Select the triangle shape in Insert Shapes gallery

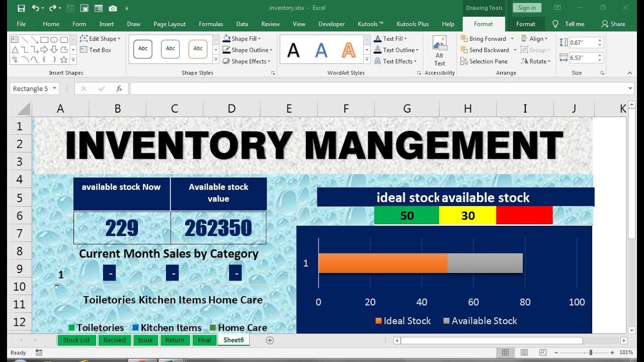15,50
